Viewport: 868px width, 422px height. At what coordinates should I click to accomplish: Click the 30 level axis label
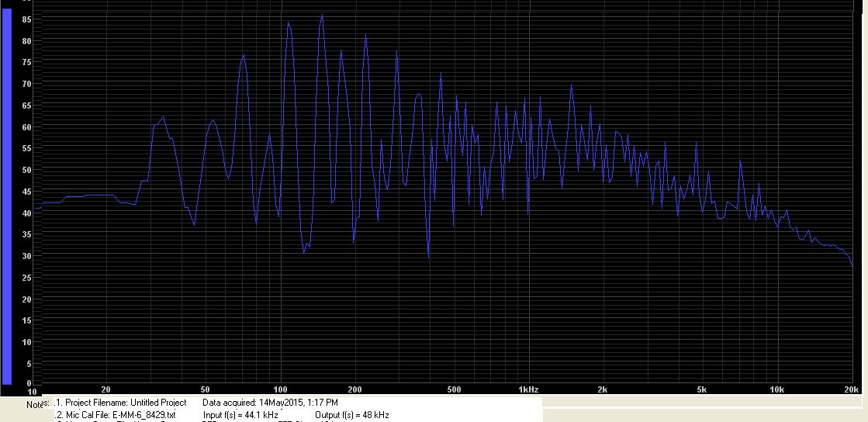[26, 256]
